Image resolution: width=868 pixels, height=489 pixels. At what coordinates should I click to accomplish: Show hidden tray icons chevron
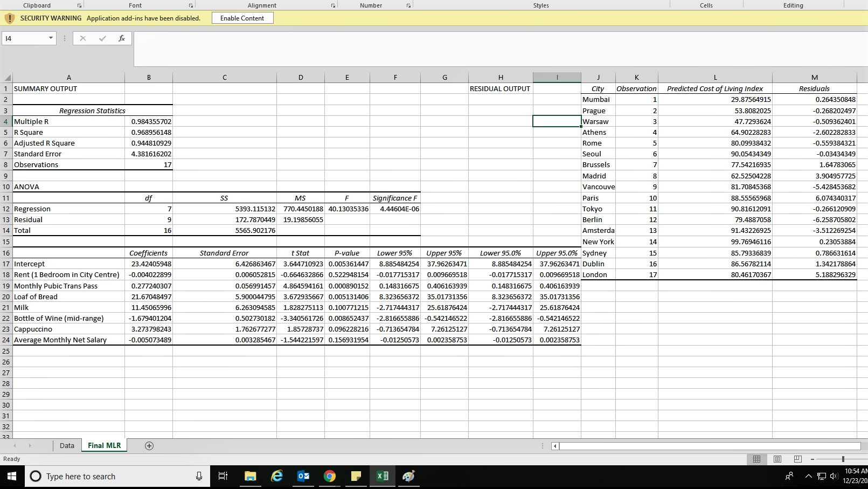pos(808,476)
